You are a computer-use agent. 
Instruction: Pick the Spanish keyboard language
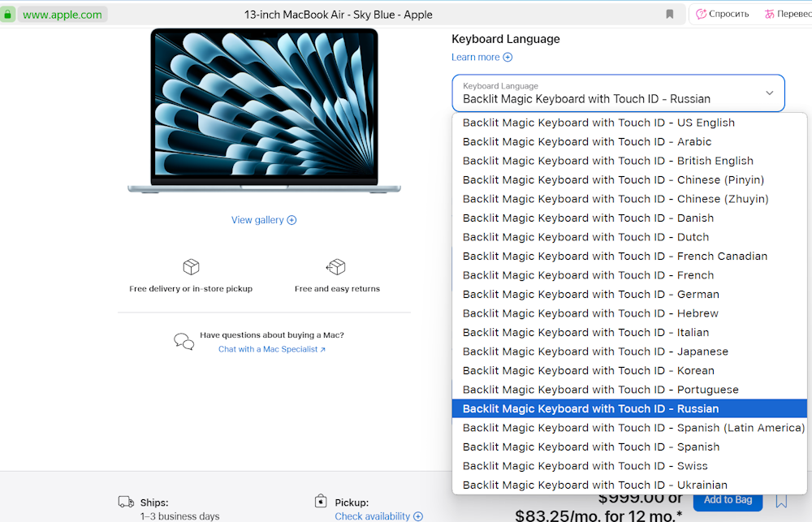[x=629, y=447]
